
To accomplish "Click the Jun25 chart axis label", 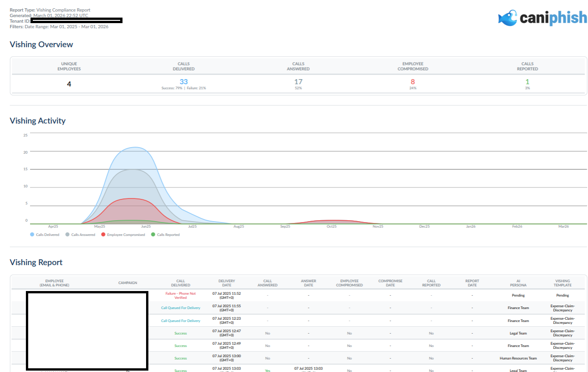I will click(146, 227).
